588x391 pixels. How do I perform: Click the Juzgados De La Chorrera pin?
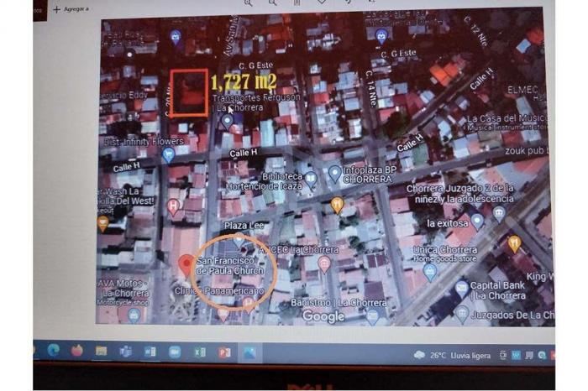point(462,314)
